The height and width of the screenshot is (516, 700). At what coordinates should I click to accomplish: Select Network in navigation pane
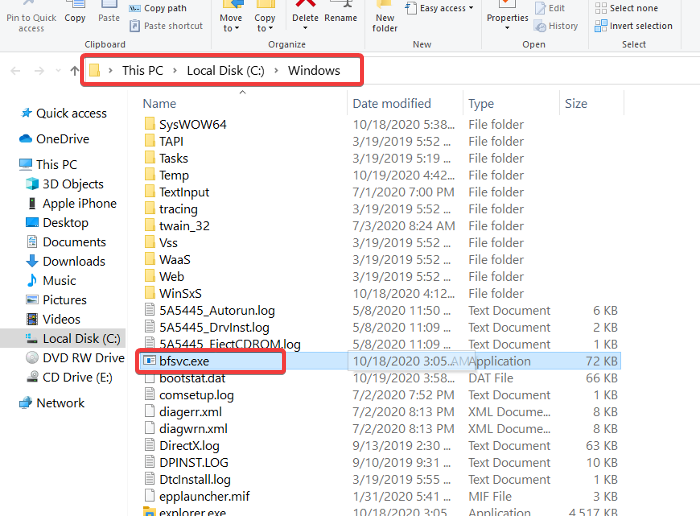click(51, 403)
